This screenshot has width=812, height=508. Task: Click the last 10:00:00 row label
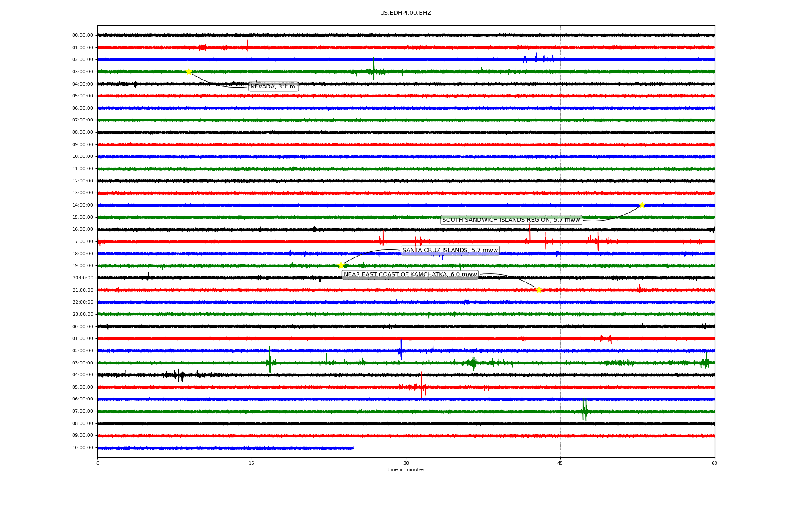[x=82, y=448]
